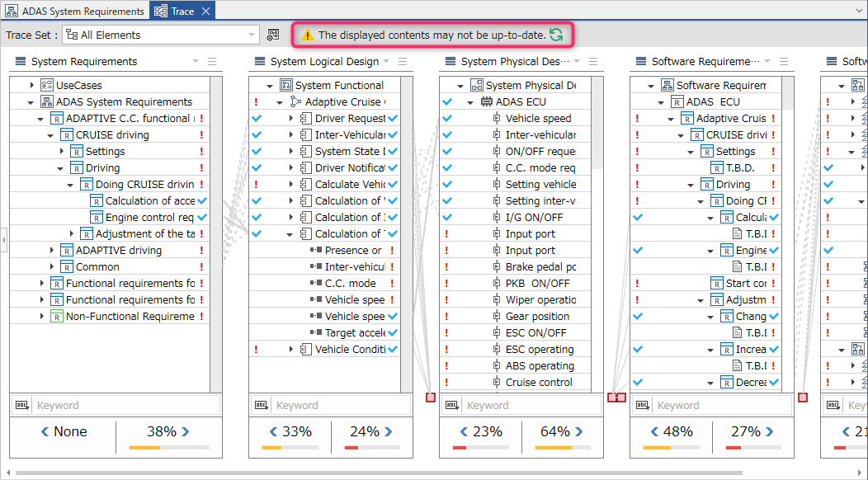Click the I/G ON/OFF port icon
868x480 pixels.
tap(497, 218)
